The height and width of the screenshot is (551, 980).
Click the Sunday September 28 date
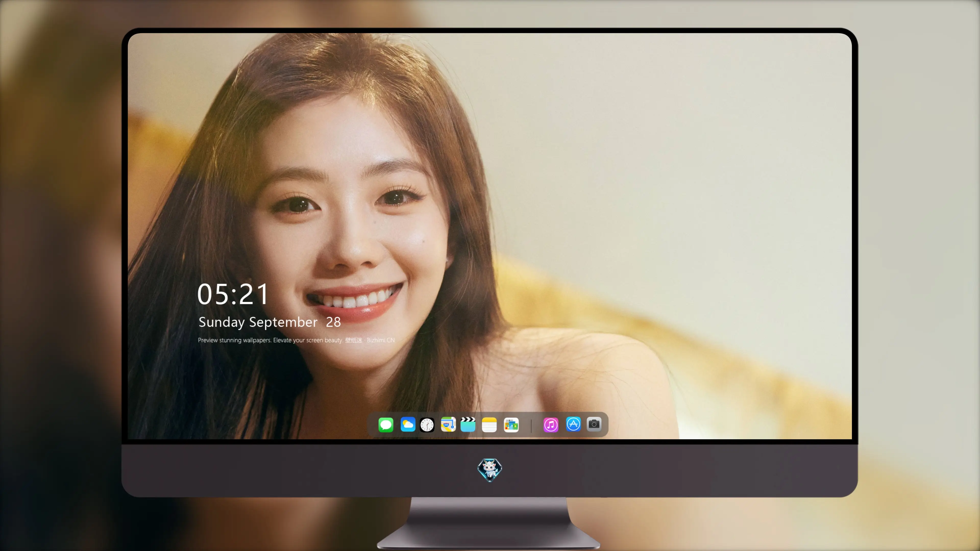point(270,322)
